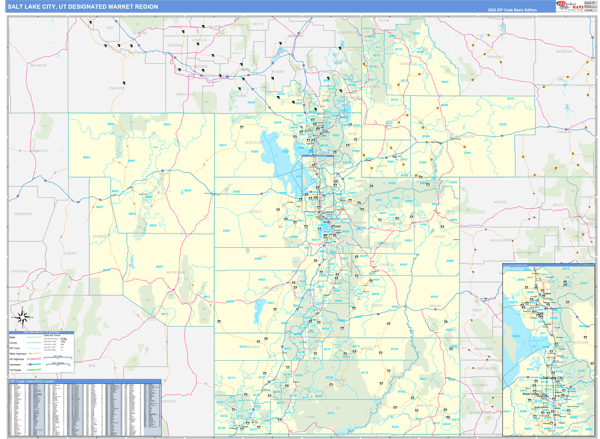Image resolution: width=600 pixels, height=439 pixels.
Task: Click the TWIN FALLS county label
Action: [x=185, y=94]
